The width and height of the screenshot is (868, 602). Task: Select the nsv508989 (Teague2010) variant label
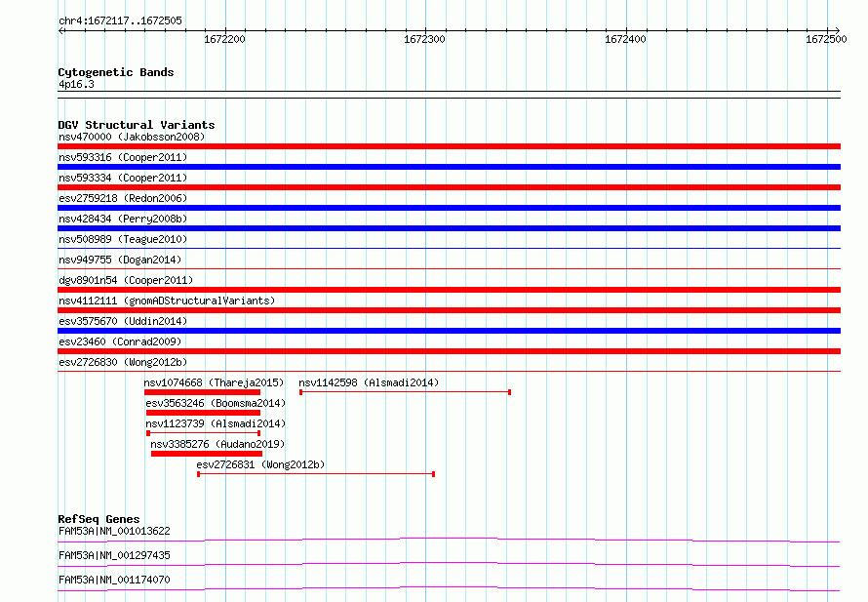coord(123,239)
